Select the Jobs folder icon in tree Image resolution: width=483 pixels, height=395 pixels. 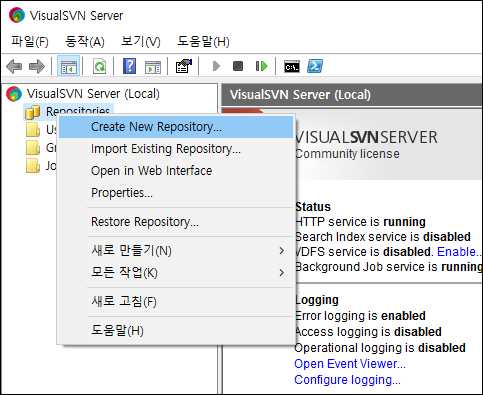[33, 166]
